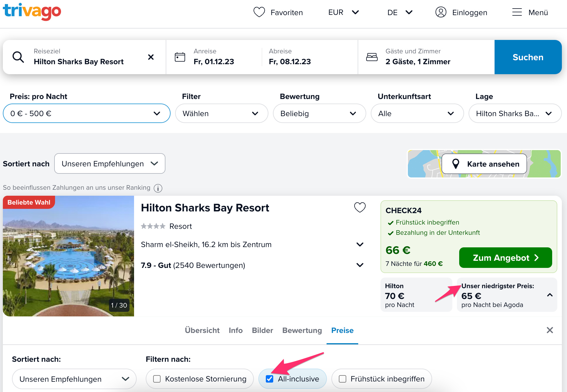Uncheck the All-inclusive filter
This screenshot has width=567, height=392.
click(270, 379)
